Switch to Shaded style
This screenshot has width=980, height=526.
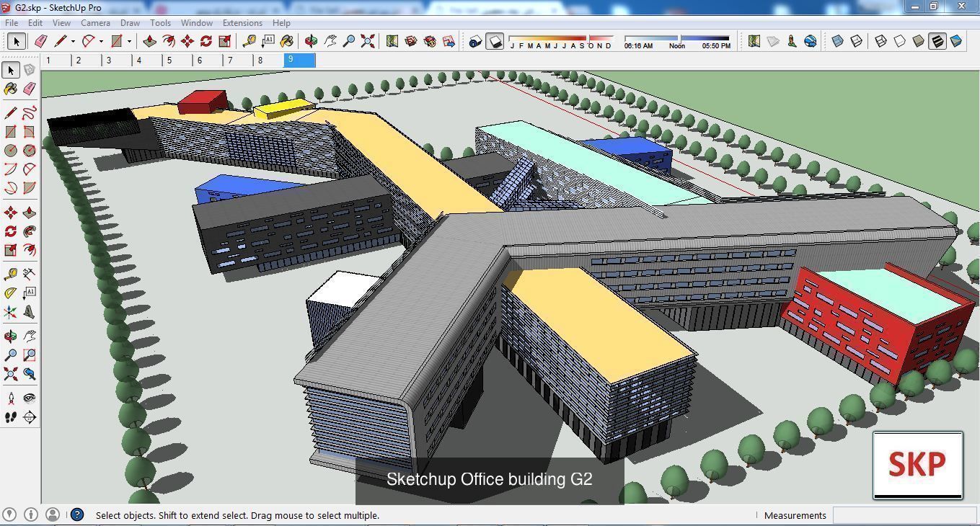click(919, 42)
